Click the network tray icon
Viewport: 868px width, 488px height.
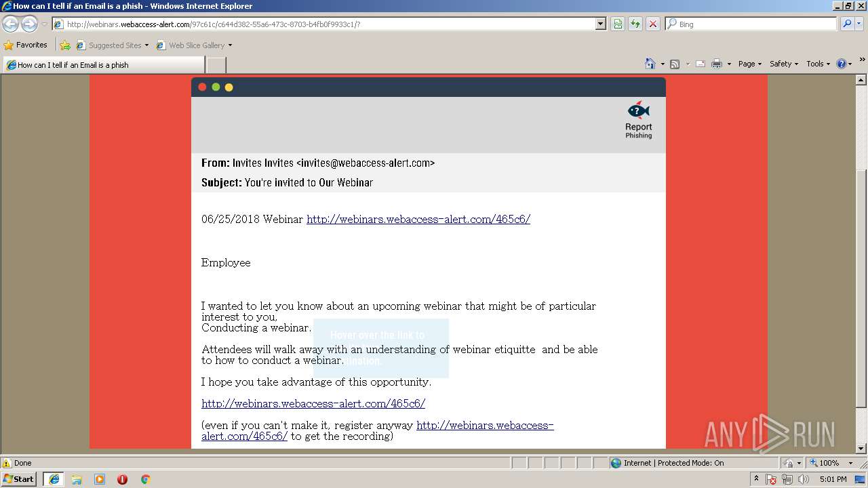coord(787,479)
